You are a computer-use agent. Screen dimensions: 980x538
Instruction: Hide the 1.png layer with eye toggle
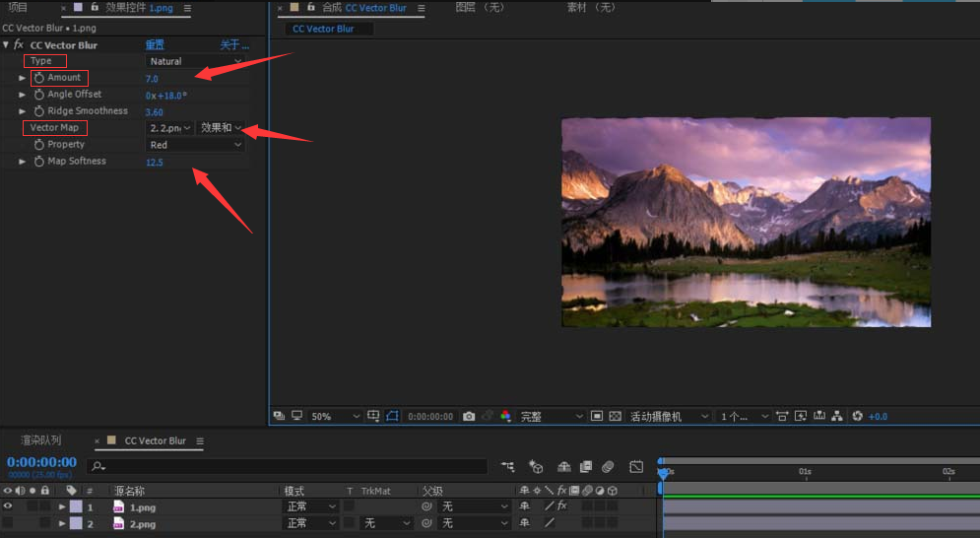point(8,506)
